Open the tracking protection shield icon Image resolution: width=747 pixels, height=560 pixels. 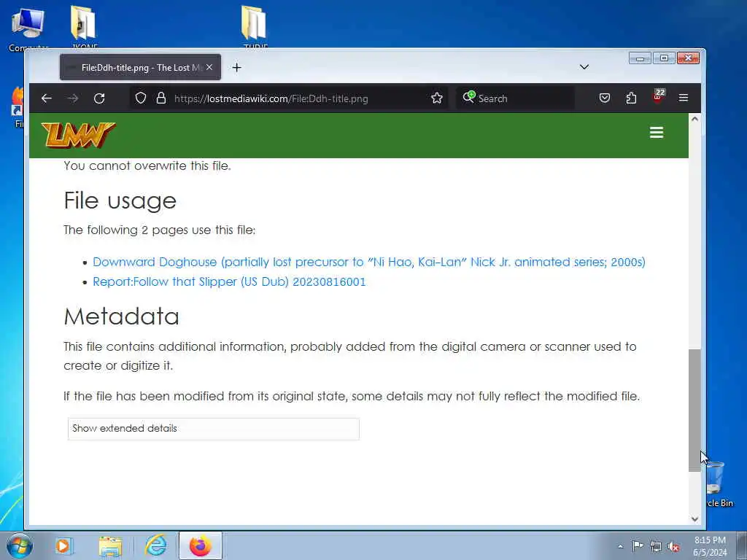pyautogui.click(x=141, y=98)
